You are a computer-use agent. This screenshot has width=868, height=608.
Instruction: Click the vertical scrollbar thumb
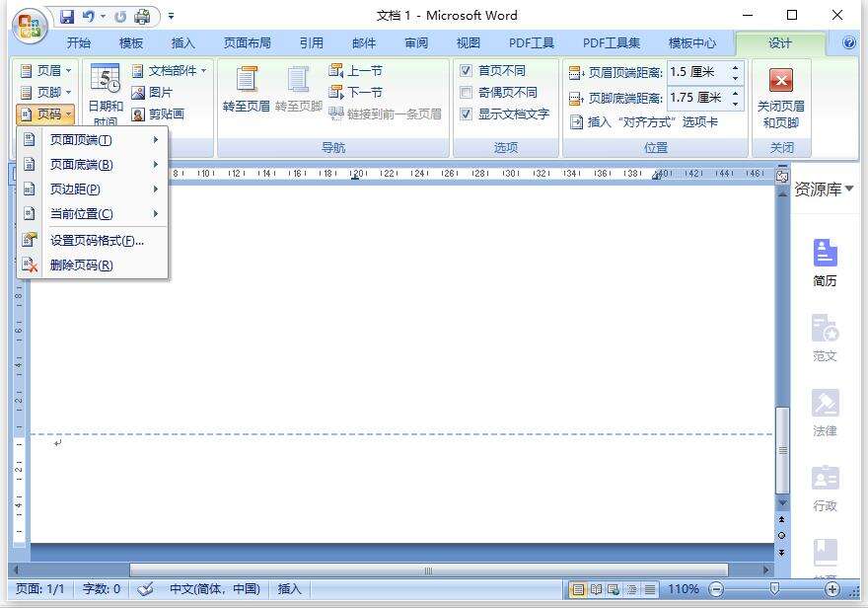pyautogui.click(x=782, y=450)
